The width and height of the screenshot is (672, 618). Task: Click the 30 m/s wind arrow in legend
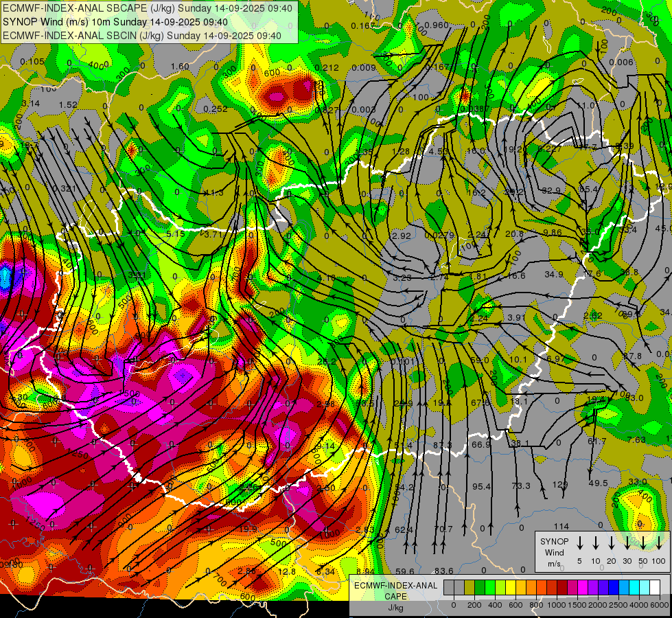coord(627,542)
